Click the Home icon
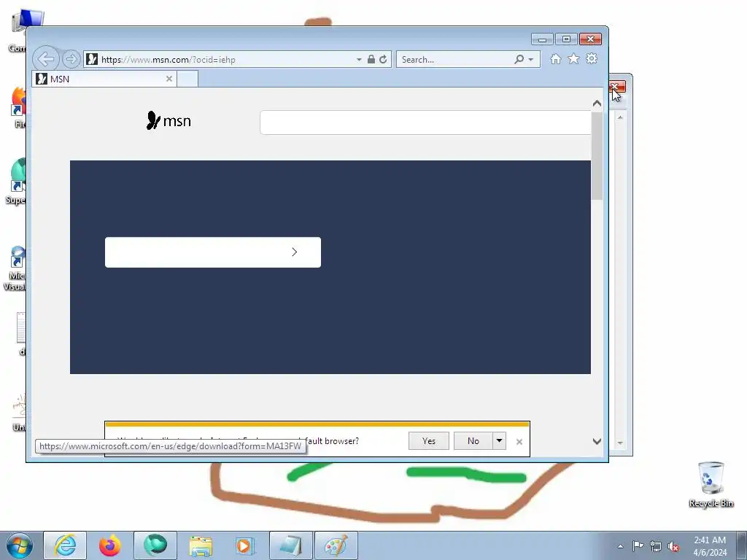 (555, 58)
